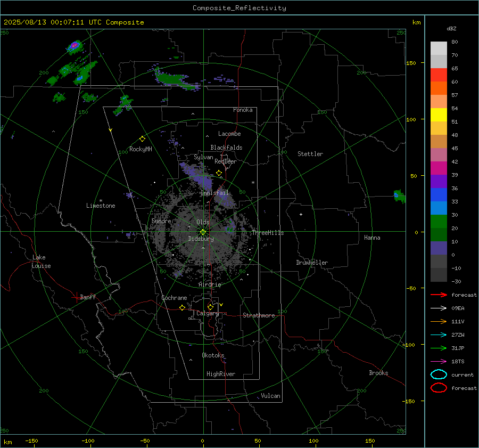Screen dimensions: 479x448
Task: Click the RedDeer city label
Action: [226, 161]
